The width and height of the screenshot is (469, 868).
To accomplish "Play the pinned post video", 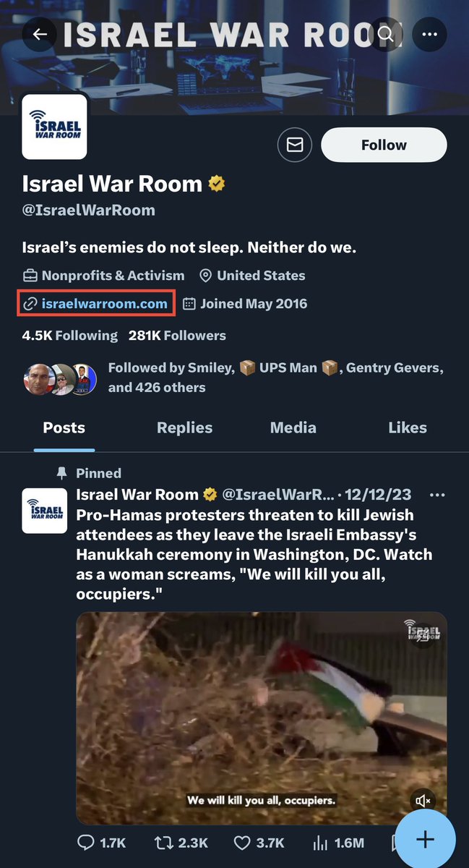I will click(x=260, y=718).
